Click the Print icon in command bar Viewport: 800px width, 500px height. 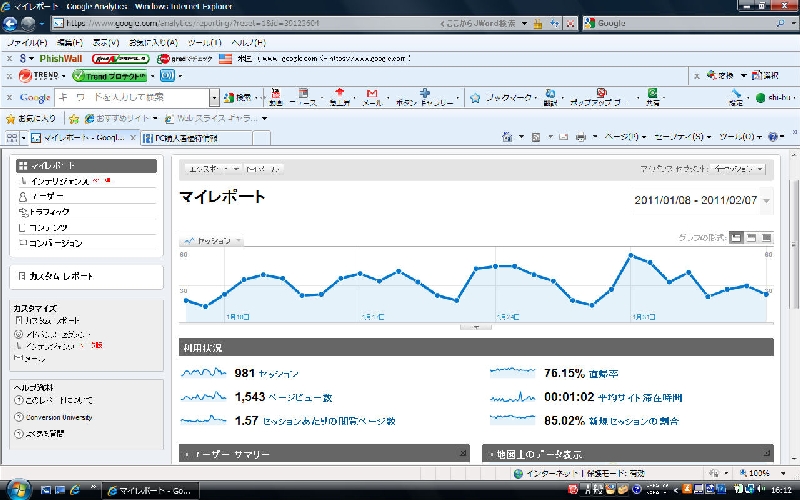click(x=564, y=136)
